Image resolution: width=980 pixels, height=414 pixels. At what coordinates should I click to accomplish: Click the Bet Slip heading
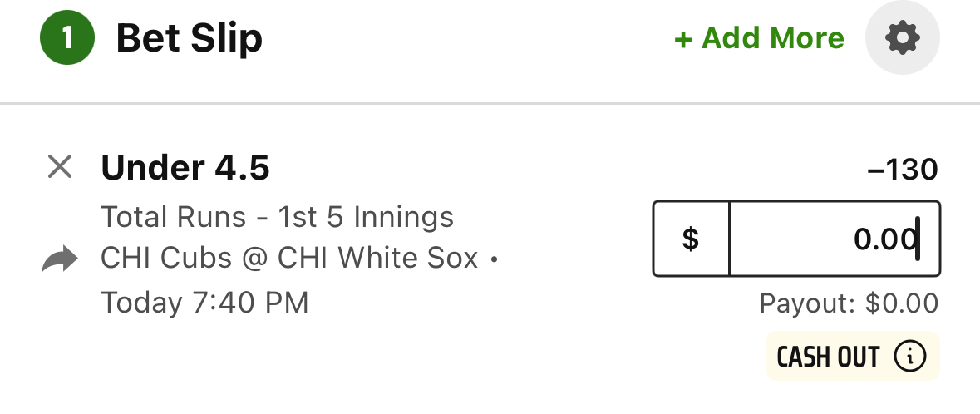tap(190, 38)
